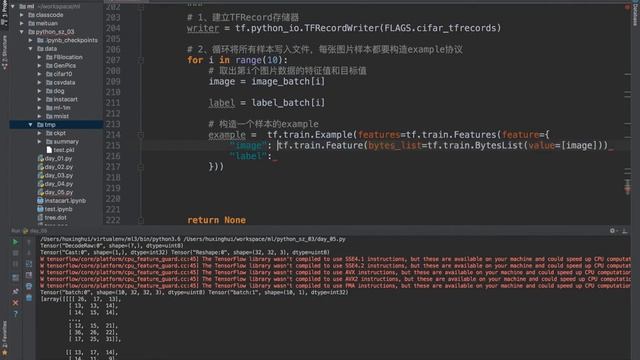Open instacart.ipynb notebook

click(x=62, y=201)
